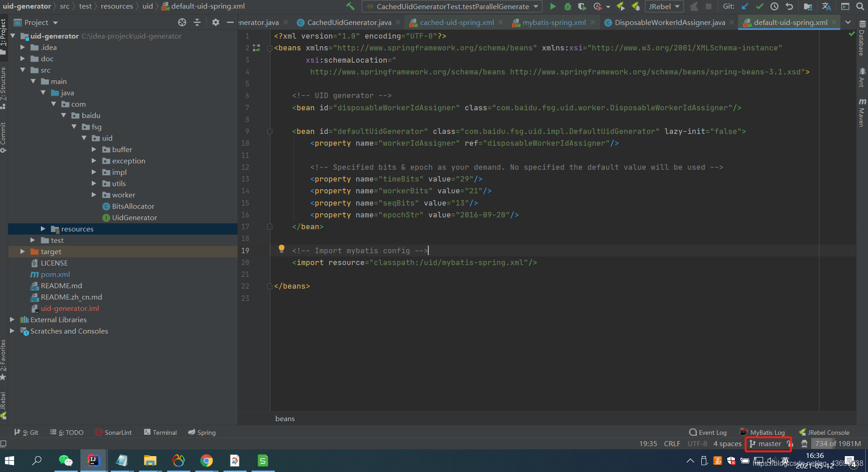This screenshot has width=868, height=472.
Task: Close the default-uid-spring.xml tab
Action: click(x=834, y=22)
